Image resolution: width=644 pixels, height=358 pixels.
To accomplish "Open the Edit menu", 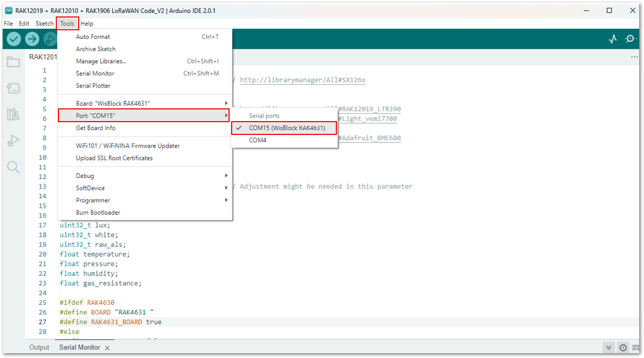I will 24,23.
